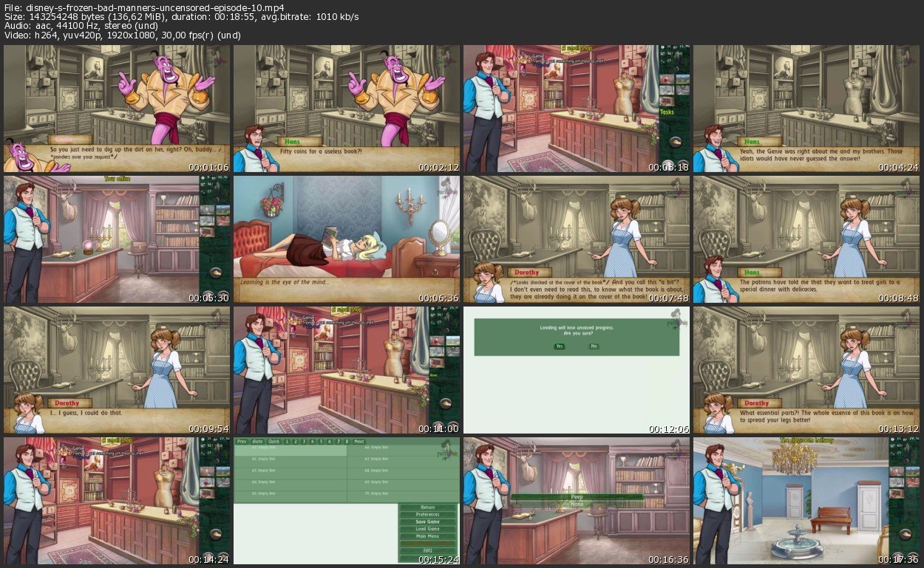Go to Main Menu from the save screen
924x568 pixels.
click(427, 536)
